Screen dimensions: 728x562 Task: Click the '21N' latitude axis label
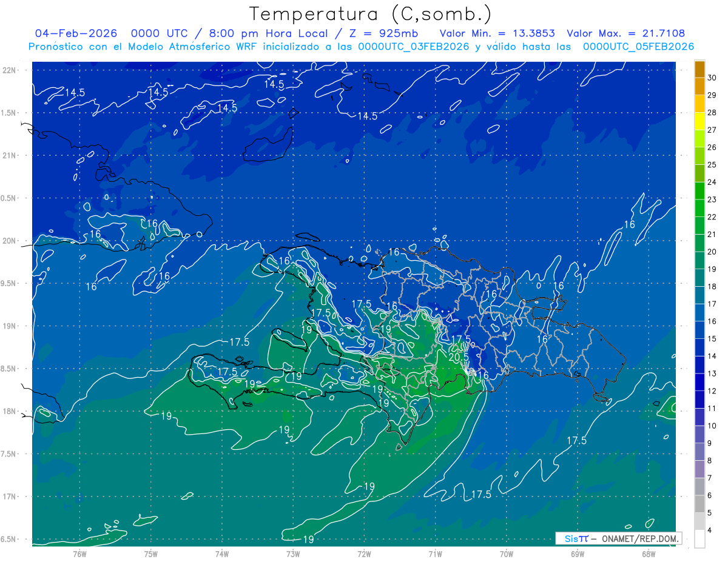[x=10, y=155]
